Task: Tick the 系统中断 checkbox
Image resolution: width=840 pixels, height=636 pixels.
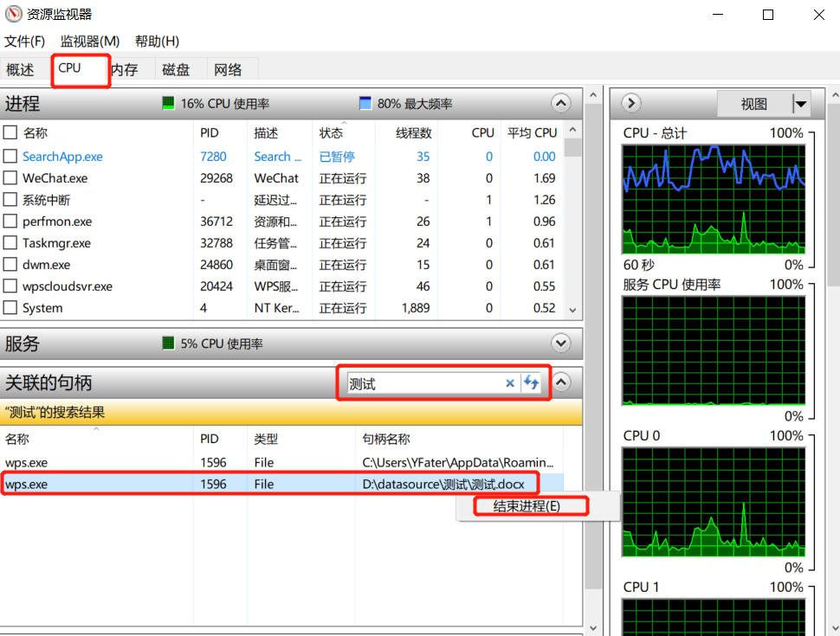Action: pos(10,200)
